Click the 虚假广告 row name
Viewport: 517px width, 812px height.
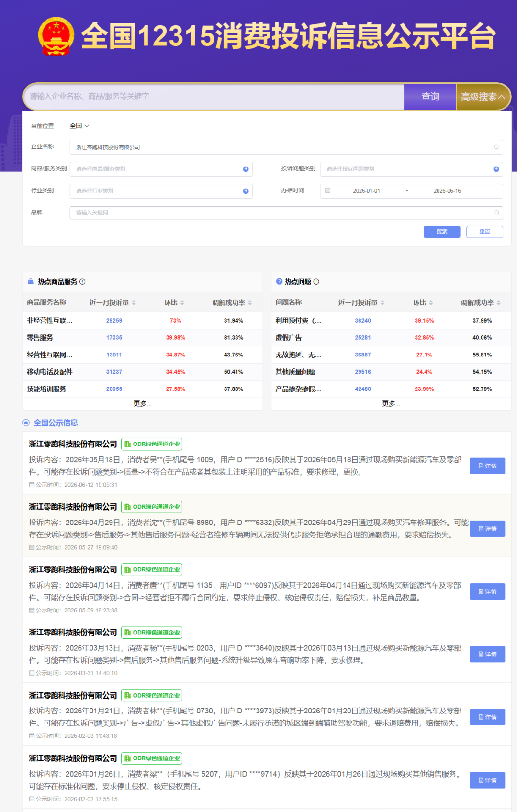point(289,338)
